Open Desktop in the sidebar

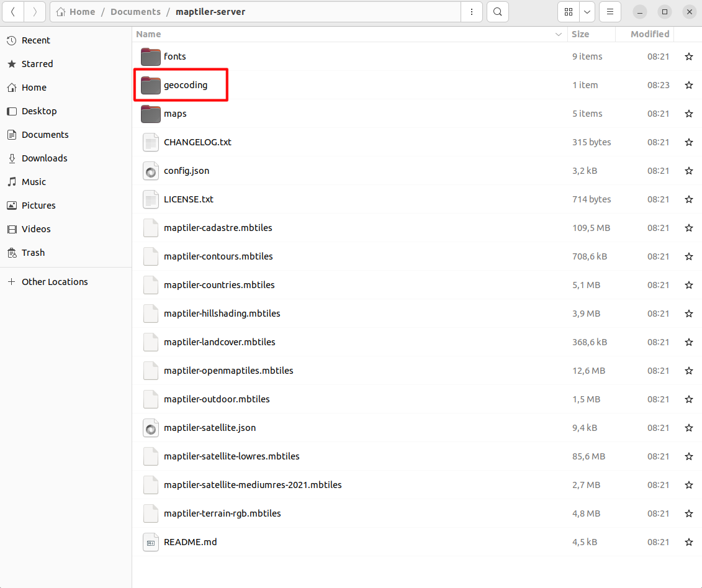click(66, 111)
